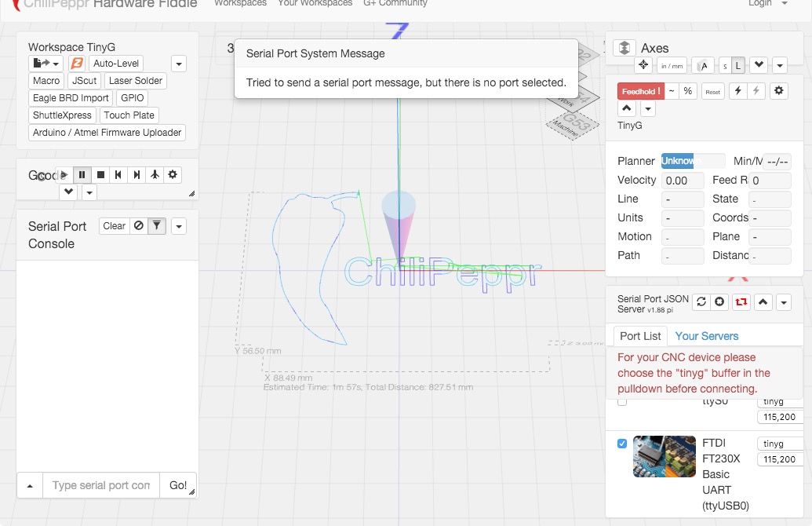Image resolution: width=812 pixels, height=526 pixels.
Task: Click the TinyG gear settings icon
Action: pyautogui.click(x=778, y=91)
